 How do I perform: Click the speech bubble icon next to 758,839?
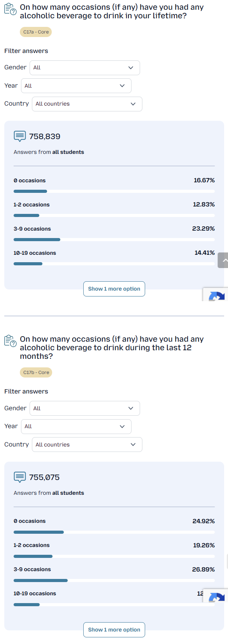click(x=20, y=136)
